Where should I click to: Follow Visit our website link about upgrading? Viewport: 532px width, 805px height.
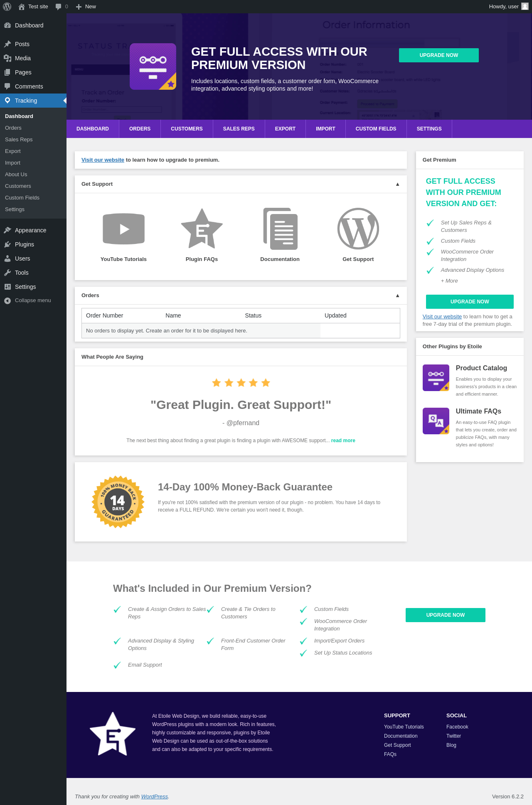pyautogui.click(x=103, y=160)
